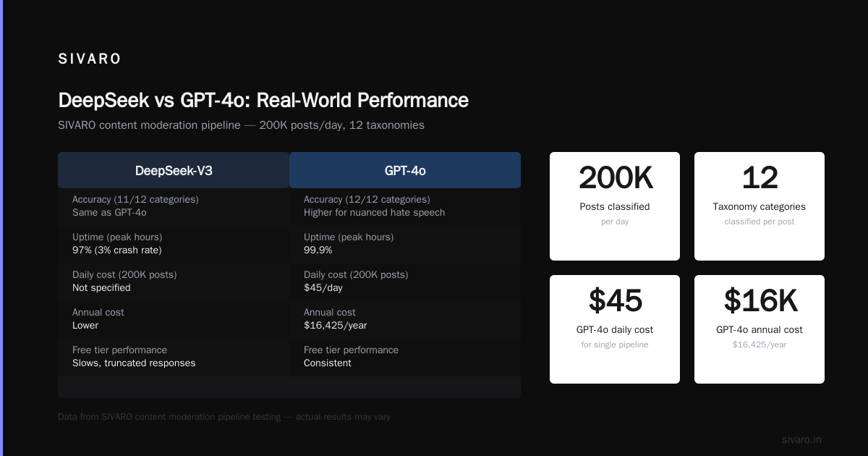Click 'Slows, truncated responses' text
The image size is (868, 456).
pos(134,363)
